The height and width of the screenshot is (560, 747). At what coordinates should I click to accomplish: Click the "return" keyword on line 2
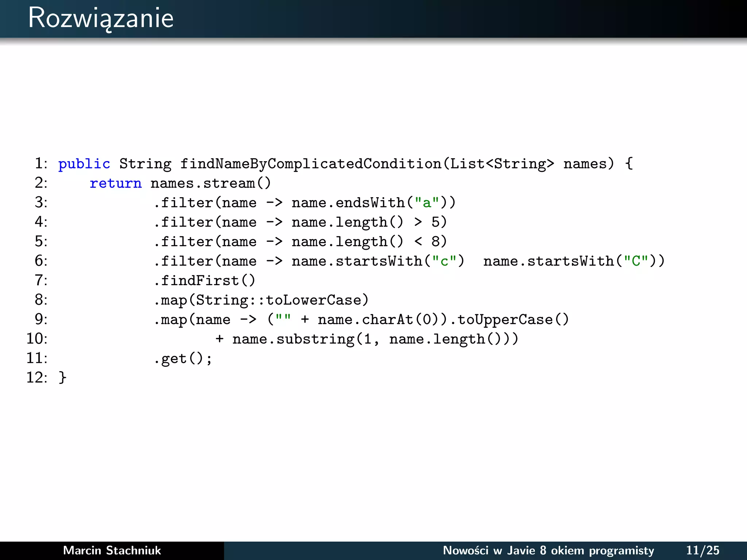coord(116,183)
